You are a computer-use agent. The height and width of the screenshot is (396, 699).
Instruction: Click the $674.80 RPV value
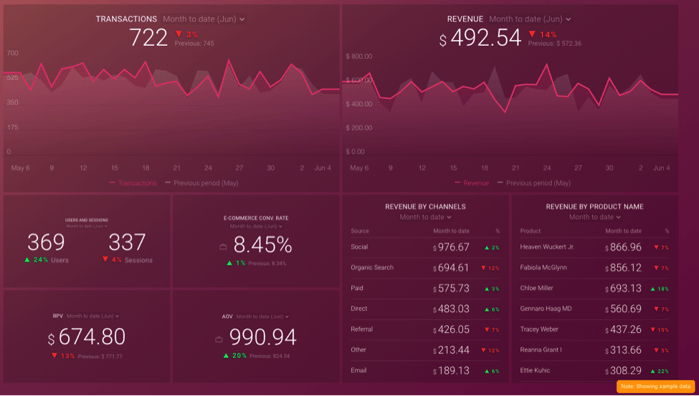[87, 337]
